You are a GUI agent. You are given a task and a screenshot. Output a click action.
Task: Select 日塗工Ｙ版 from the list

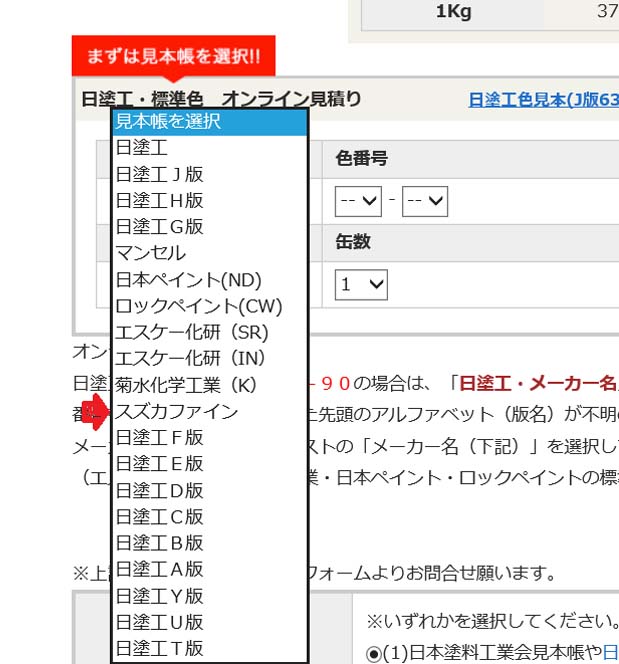click(x=210, y=596)
